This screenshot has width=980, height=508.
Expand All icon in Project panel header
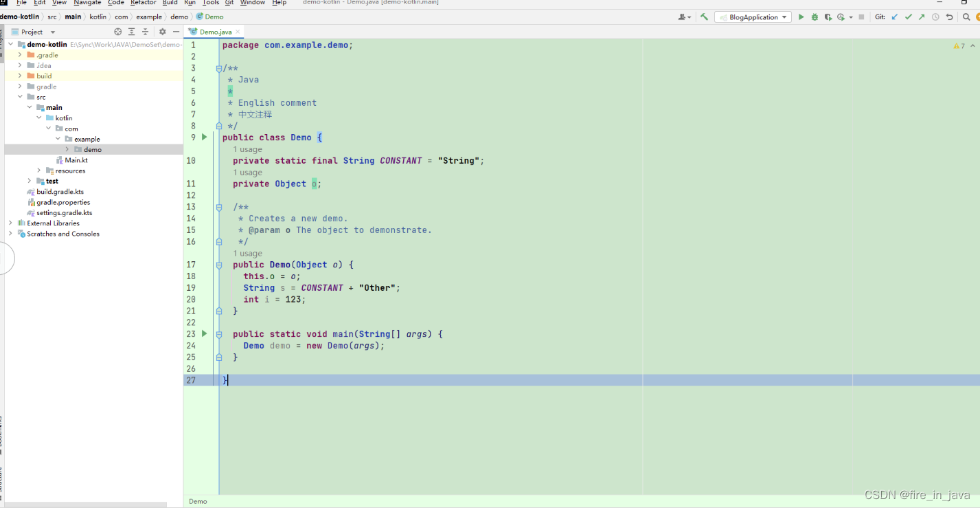tap(131, 32)
